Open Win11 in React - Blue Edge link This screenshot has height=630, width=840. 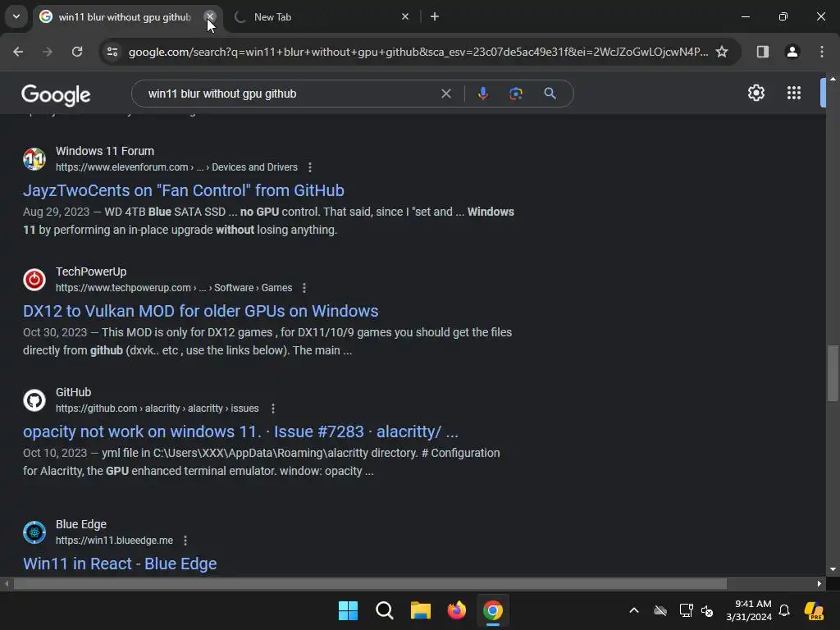[x=120, y=564]
